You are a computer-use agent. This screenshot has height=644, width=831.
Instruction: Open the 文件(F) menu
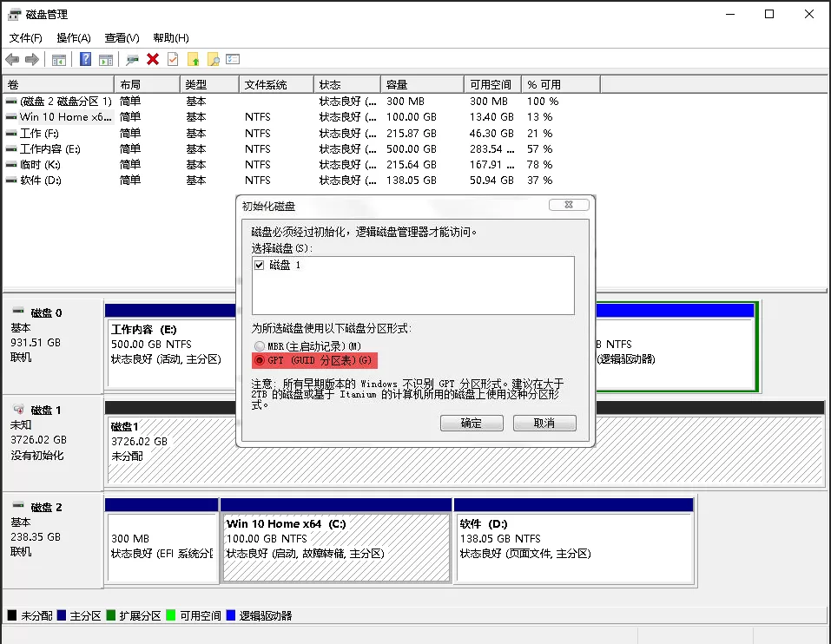[x=25, y=38]
